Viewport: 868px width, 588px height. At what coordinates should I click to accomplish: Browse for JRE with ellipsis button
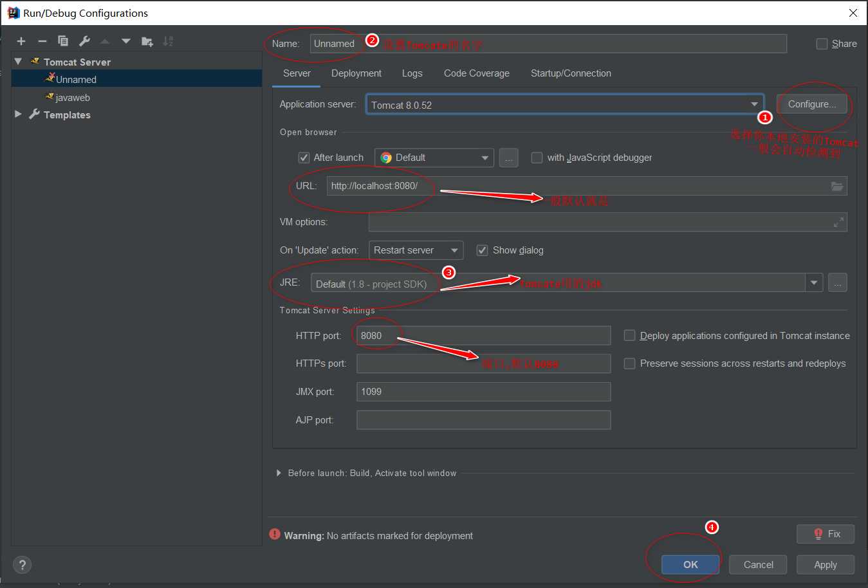click(837, 283)
